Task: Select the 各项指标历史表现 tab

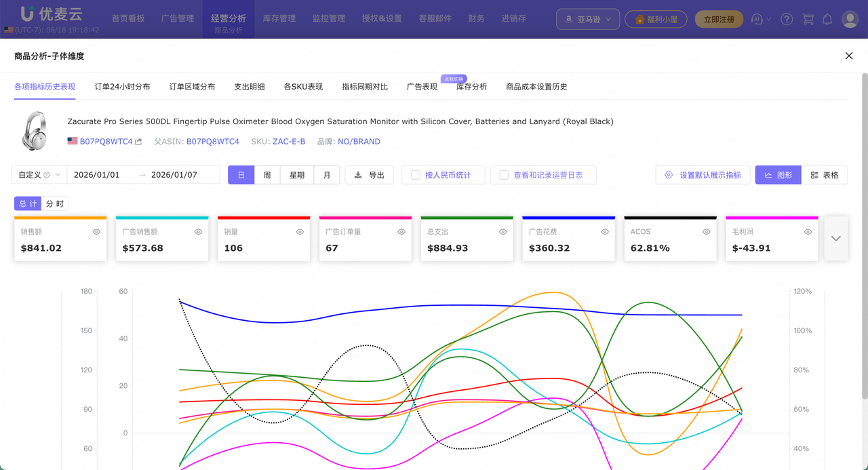Action: 45,87
